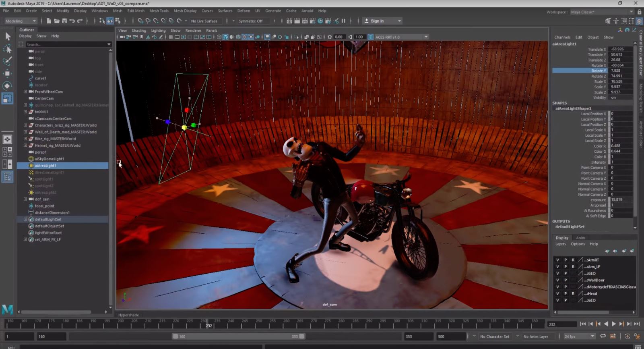Viewport: 644px width, 349px height.
Task: Click Play Backwards in playback controls
Action: click(x=606, y=324)
